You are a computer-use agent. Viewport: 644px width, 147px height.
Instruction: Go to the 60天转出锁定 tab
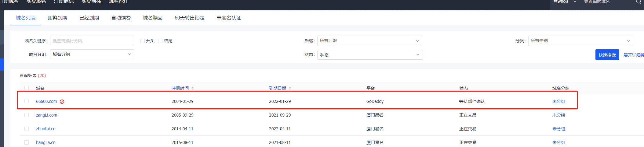coord(189,18)
